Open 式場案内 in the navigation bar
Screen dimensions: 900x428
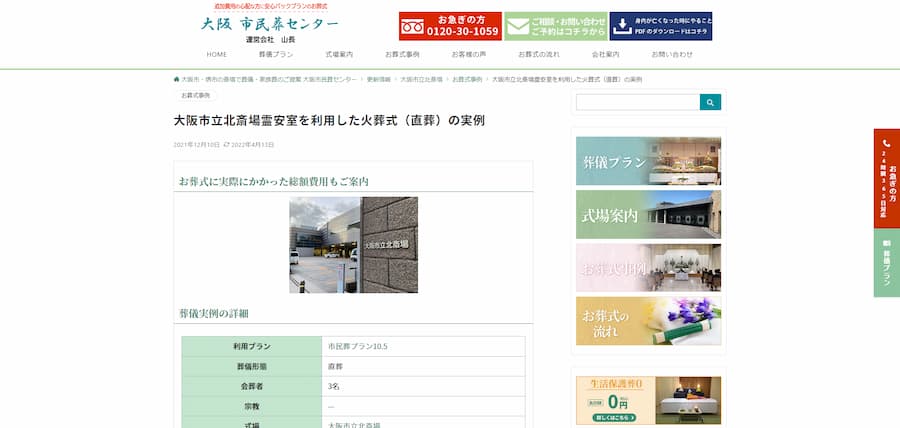click(339, 55)
